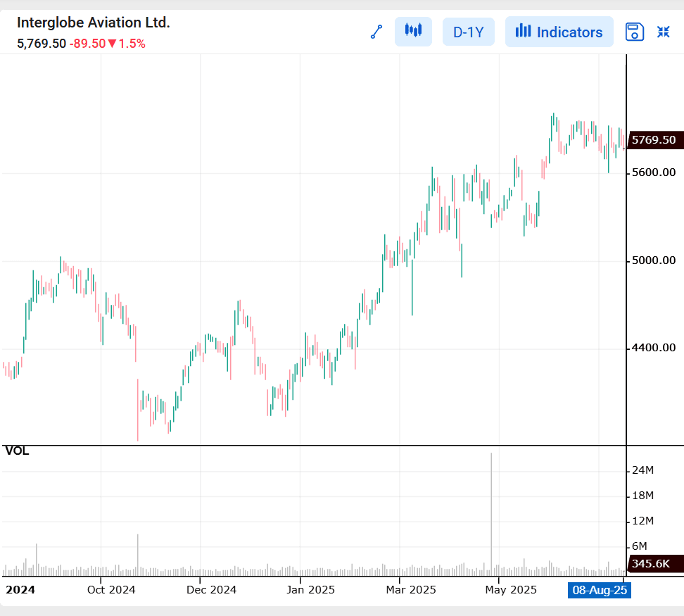Image resolution: width=684 pixels, height=616 pixels.
Task: Click the Jan 2025 time axis label
Action: (x=310, y=590)
